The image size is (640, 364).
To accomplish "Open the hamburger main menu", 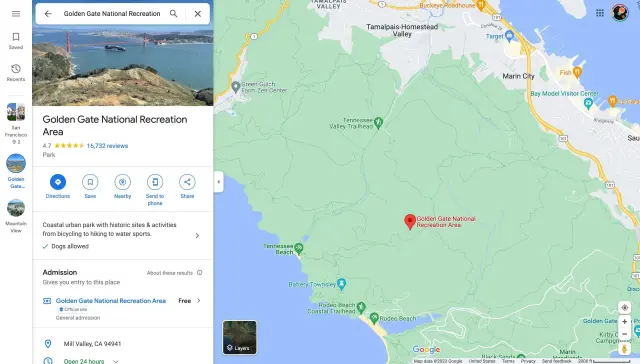I will click(x=16, y=14).
